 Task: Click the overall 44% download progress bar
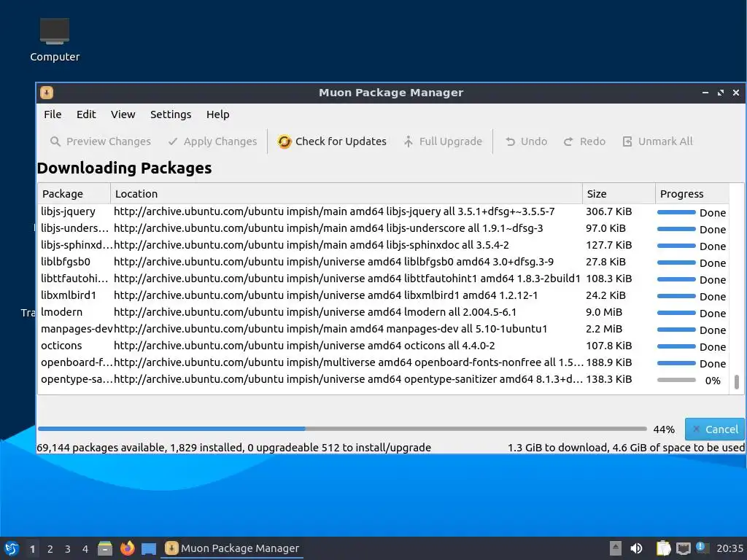click(342, 429)
